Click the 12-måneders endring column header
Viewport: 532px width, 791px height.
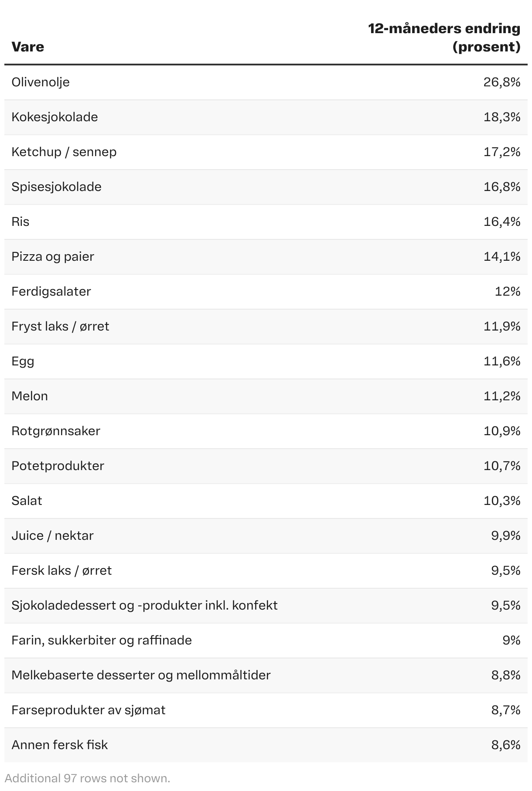point(444,38)
